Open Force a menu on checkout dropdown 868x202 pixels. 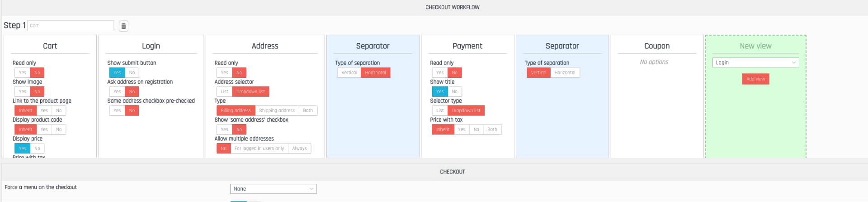(x=274, y=189)
